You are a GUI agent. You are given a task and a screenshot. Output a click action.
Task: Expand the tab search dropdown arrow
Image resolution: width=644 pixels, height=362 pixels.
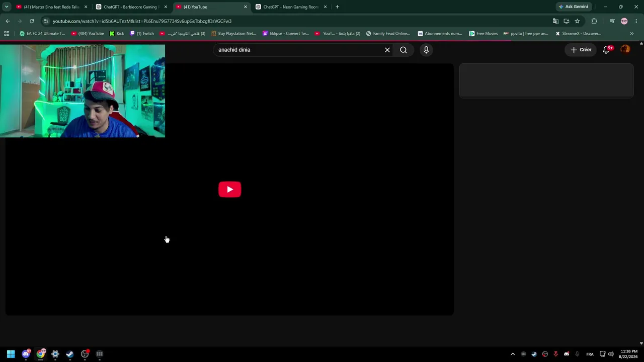click(7, 7)
